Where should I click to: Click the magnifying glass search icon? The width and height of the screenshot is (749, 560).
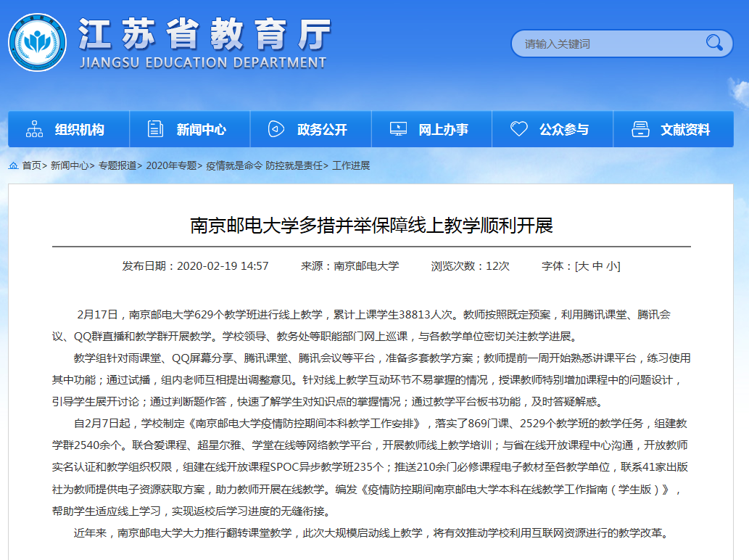pos(713,43)
